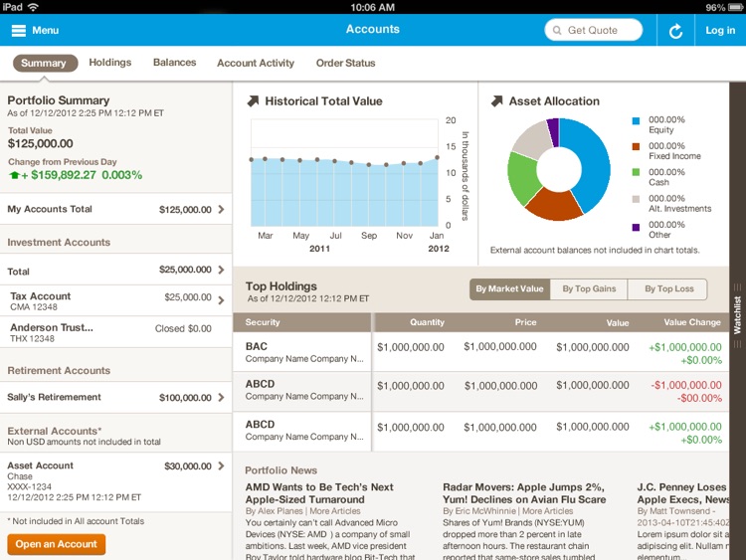
Task: Open the hamburger Menu icon
Action: (19, 31)
